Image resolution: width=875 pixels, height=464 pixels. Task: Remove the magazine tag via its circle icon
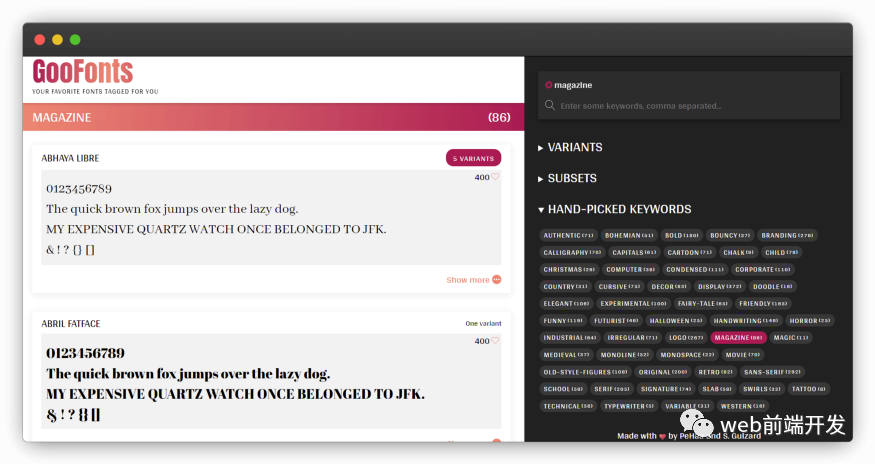coord(549,85)
